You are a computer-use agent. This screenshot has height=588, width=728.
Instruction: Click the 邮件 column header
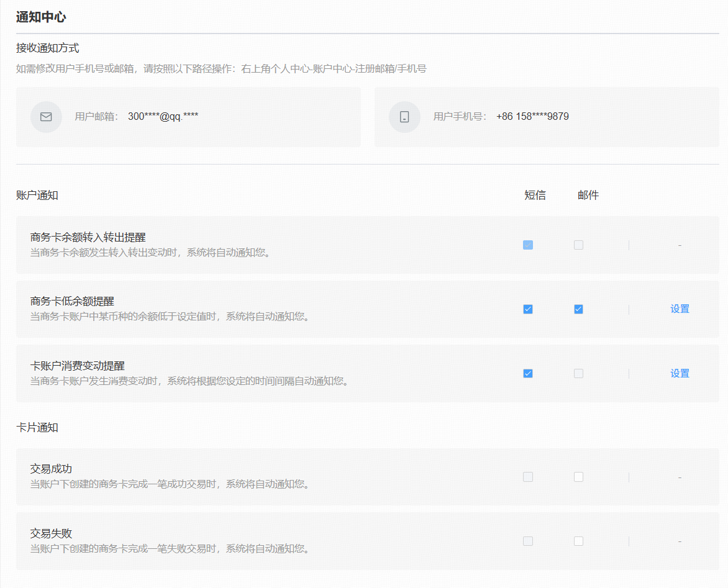[588, 196]
